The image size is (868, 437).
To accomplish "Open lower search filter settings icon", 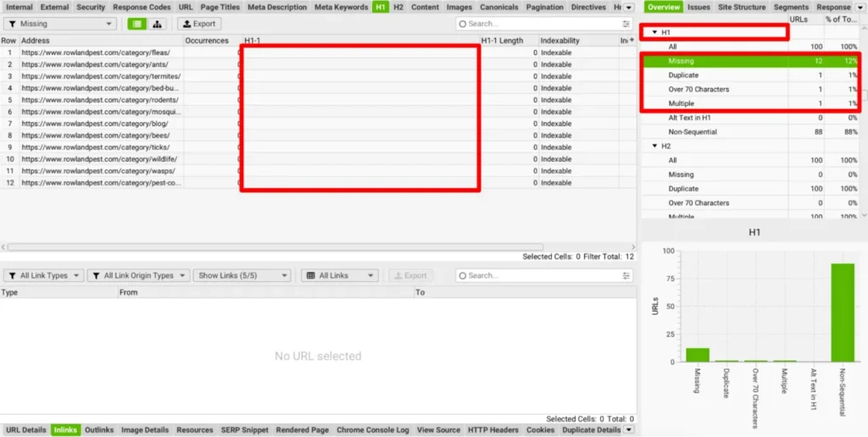I will (x=626, y=275).
